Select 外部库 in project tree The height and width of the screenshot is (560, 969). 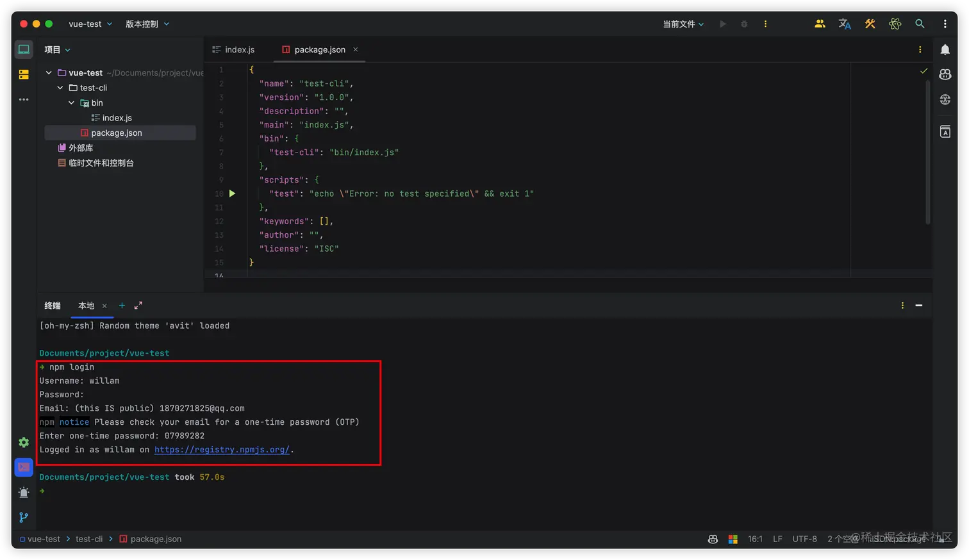pyautogui.click(x=76, y=148)
